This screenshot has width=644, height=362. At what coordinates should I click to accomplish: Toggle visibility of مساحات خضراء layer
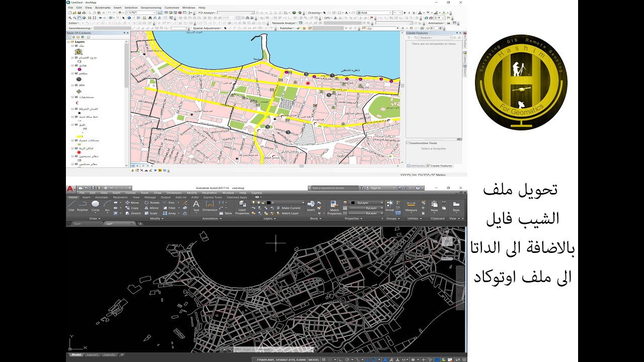click(x=76, y=140)
